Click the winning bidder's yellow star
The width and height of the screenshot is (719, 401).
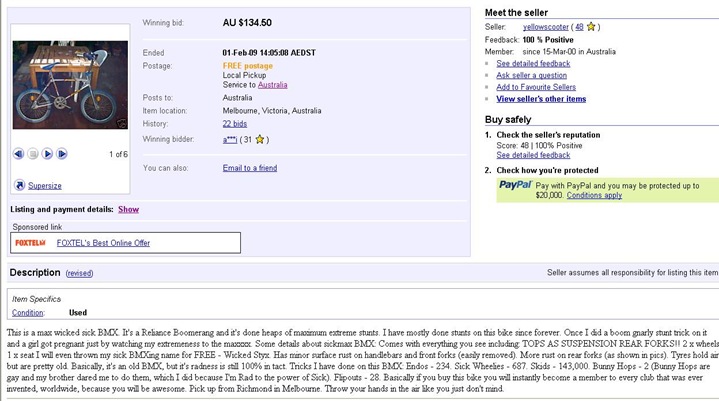pos(260,139)
